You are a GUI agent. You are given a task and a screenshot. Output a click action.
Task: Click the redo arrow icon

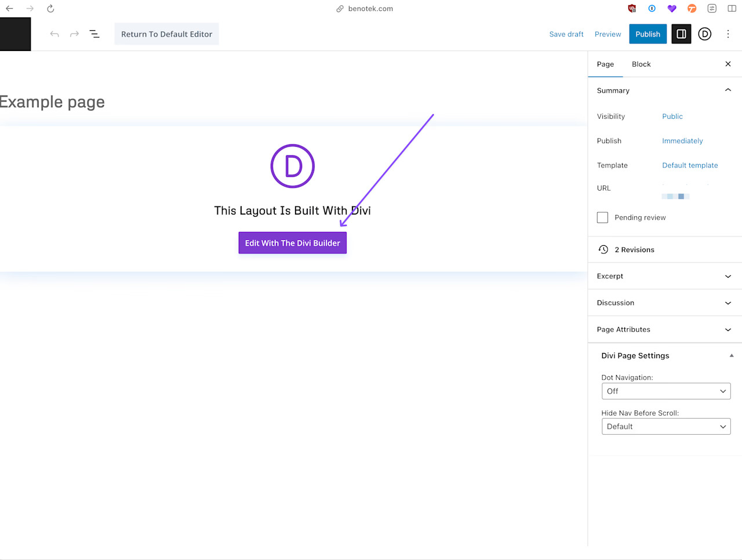click(x=74, y=34)
